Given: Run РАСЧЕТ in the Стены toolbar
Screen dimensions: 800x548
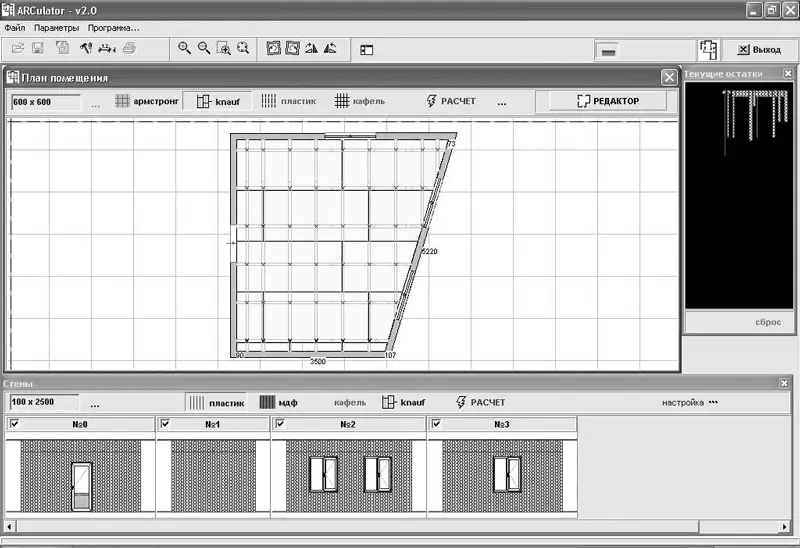Looking at the screenshot, I should coord(480,403).
